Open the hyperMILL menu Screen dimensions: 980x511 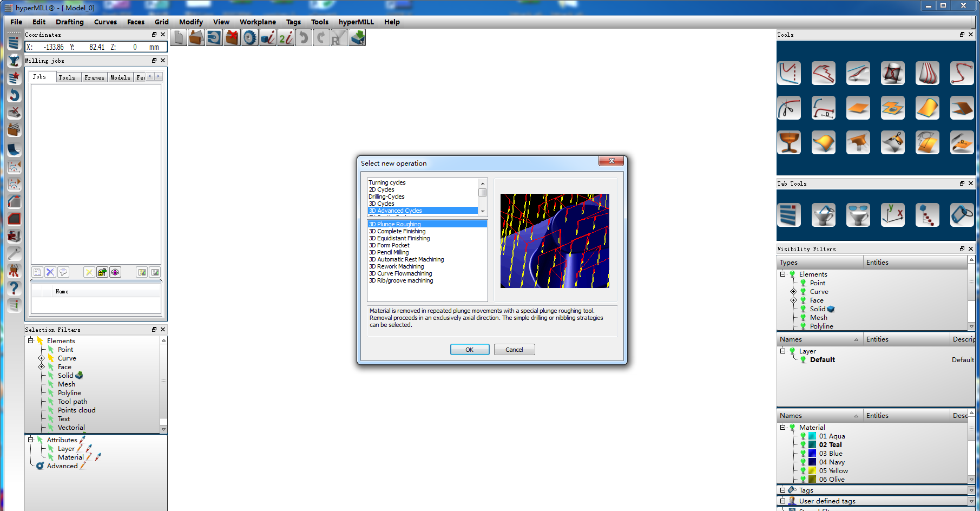point(356,22)
